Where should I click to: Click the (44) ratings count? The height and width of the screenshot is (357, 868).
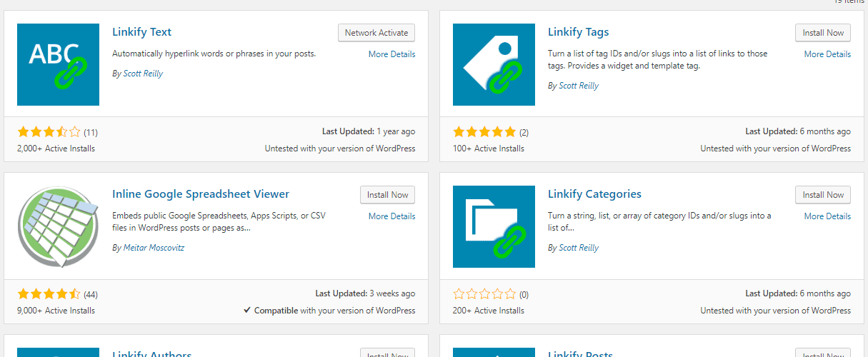click(91, 295)
